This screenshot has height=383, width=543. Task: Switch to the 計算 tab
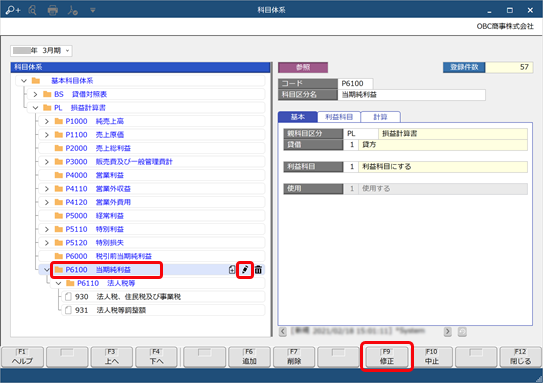tap(380, 117)
